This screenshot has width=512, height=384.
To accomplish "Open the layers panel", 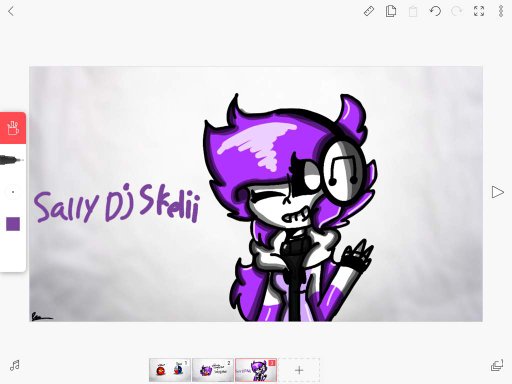I will pos(497,365).
